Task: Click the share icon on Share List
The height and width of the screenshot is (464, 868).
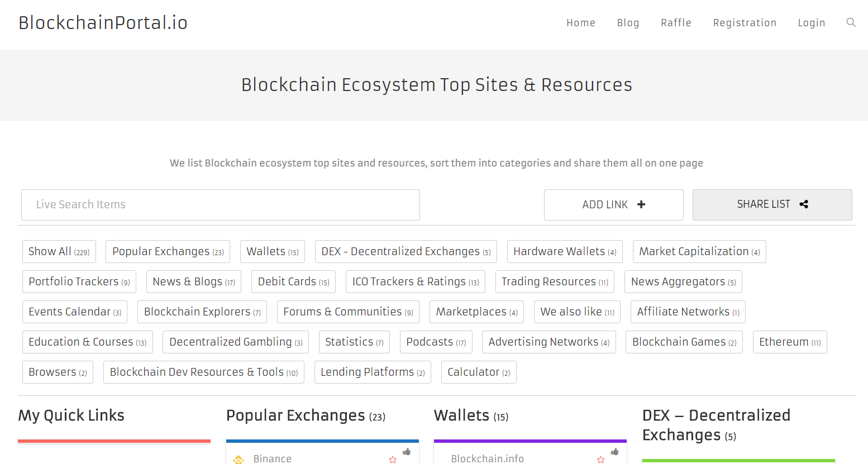Action: 804,204
